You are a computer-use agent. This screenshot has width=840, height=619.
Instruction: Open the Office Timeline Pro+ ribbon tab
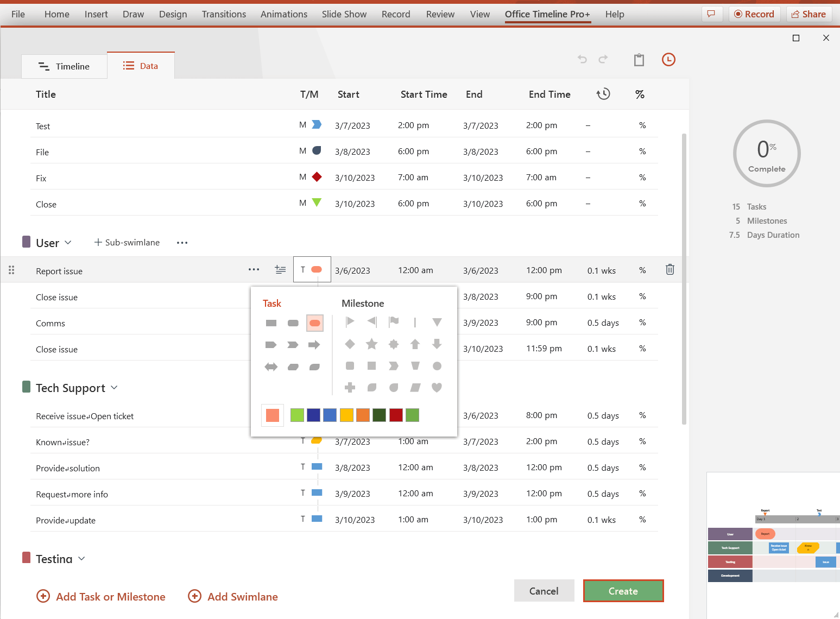pos(547,14)
